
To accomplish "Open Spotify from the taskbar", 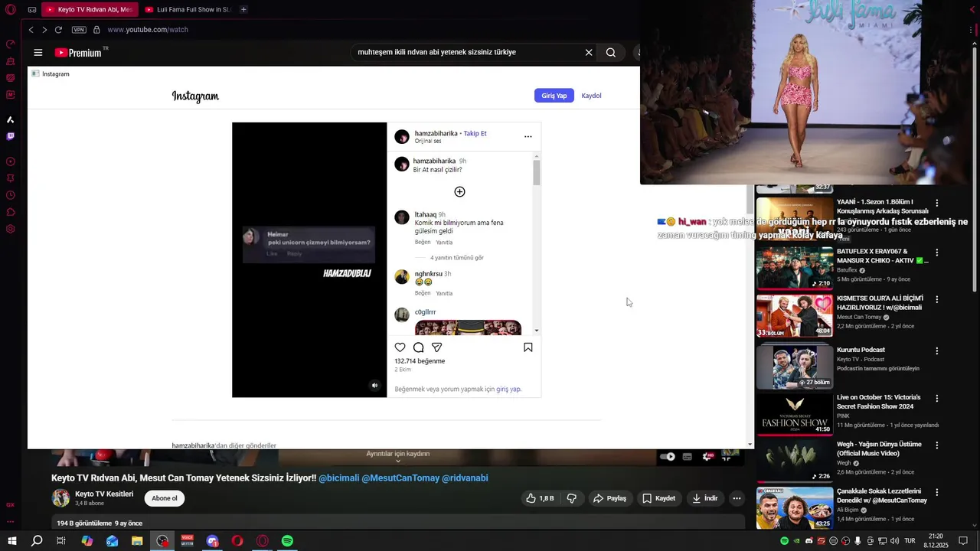I will [x=287, y=541].
